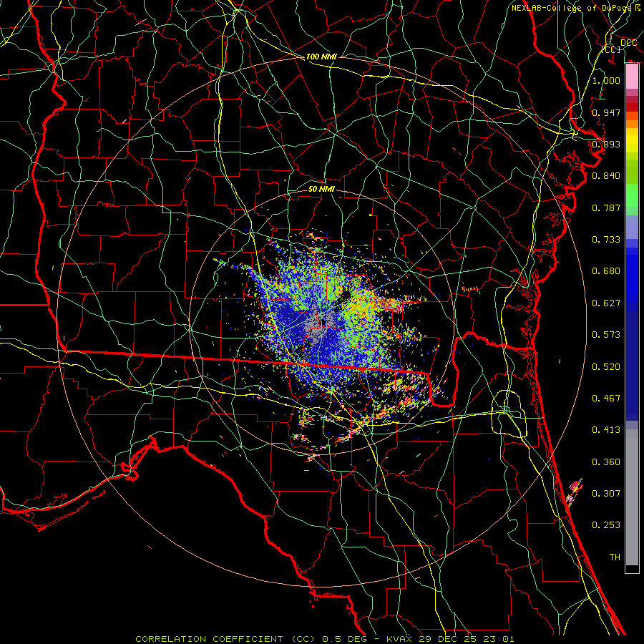Click the 0.680 legend value
This screenshot has height=644, width=644.
point(606,271)
